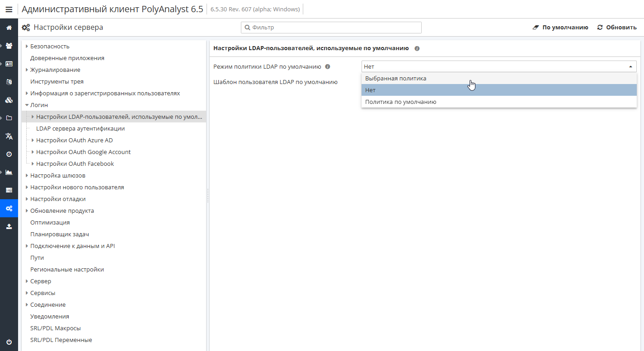Select the active gears settings sidebar icon
This screenshot has height=351, width=644.
pyautogui.click(x=9, y=208)
